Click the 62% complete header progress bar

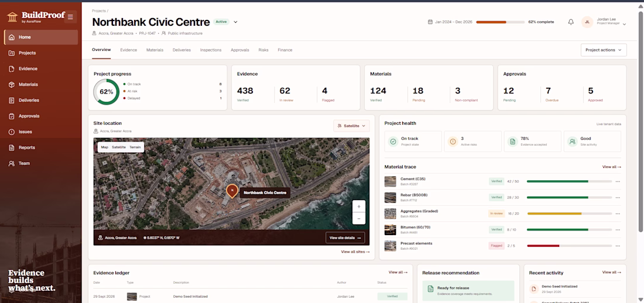(500, 22)
